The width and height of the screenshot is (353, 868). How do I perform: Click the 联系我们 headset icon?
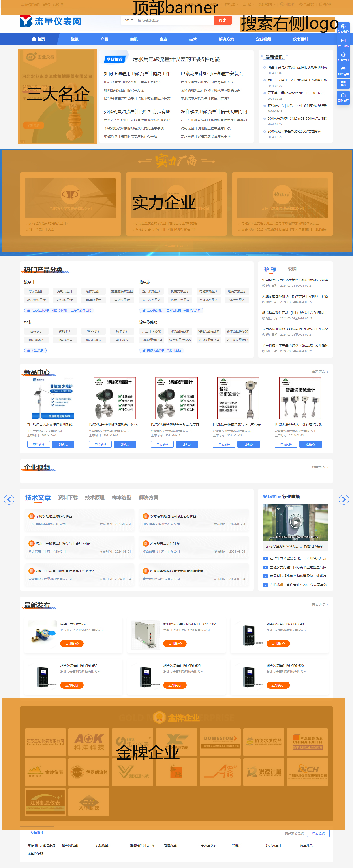click(x=343, y=56)
